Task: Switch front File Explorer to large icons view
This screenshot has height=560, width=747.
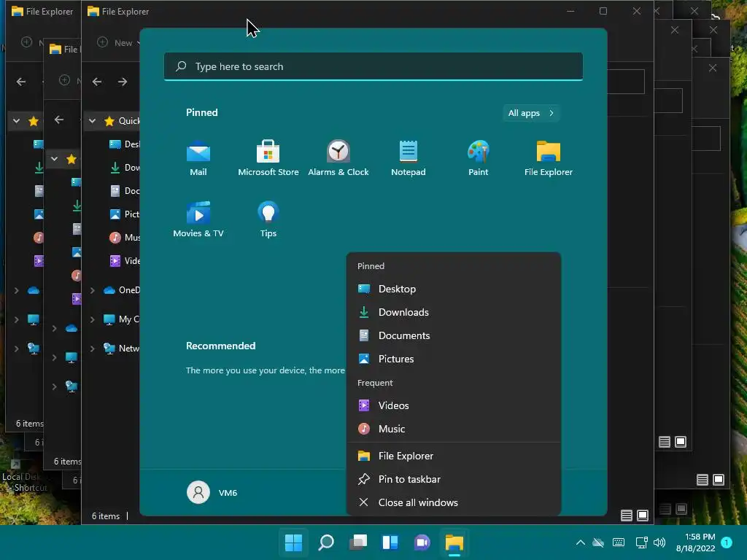Action: [643, 516]
